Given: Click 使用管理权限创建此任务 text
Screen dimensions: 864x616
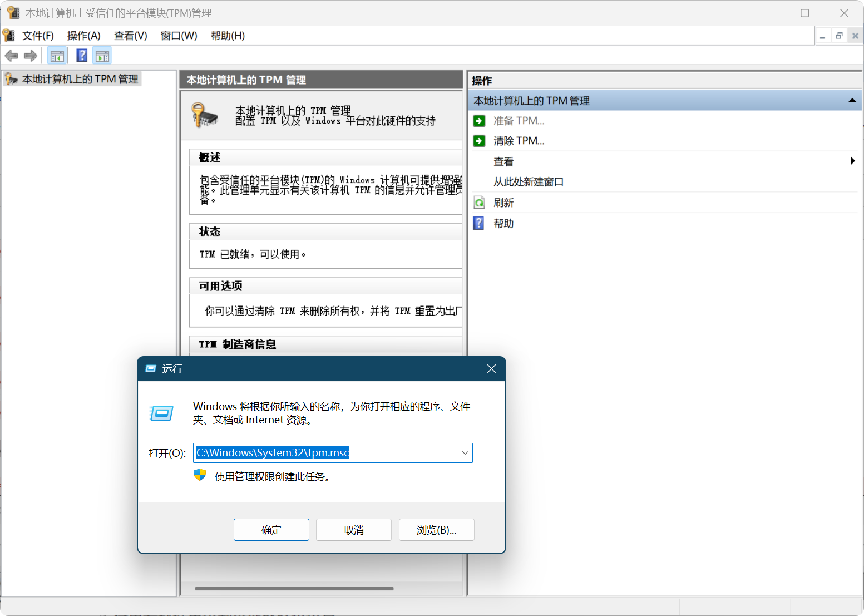Looking at the screenshot, I should pyautogui.click(x=273, y=477).
